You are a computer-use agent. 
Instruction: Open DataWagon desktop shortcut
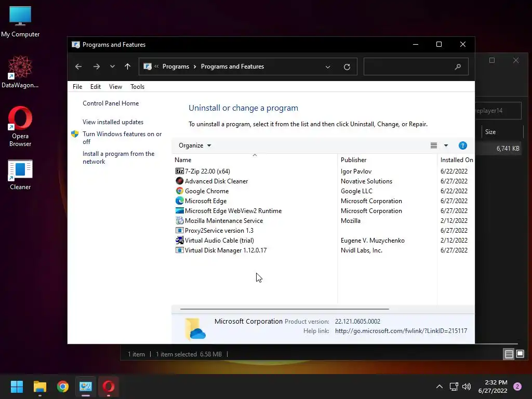20,72
